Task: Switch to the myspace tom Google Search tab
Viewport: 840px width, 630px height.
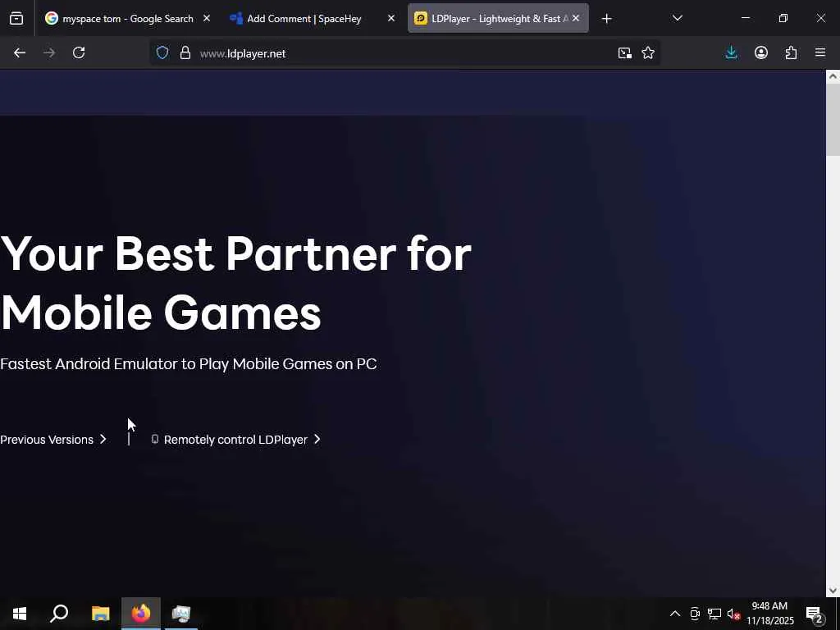Action: pos(119,19)
